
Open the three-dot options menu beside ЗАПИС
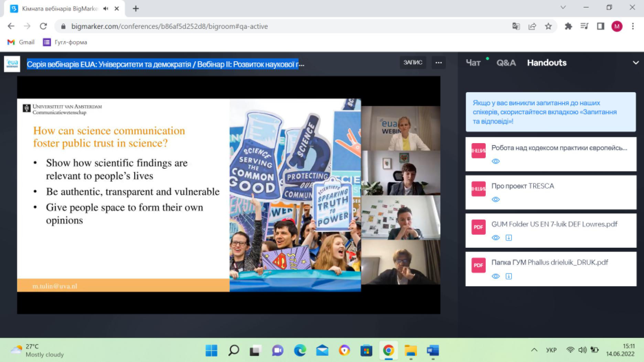pyautogui.click(x=438, y=63)
